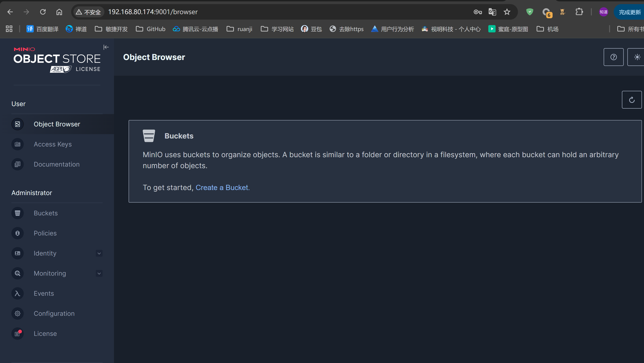
Task: Select Object Browser in the sidebar
Action: pos(57,124)
